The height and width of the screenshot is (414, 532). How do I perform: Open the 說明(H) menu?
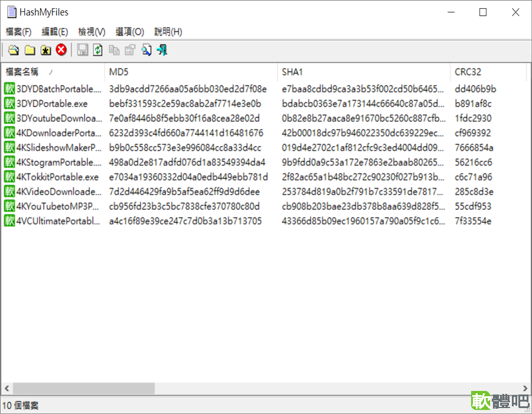tap(168, 32)
